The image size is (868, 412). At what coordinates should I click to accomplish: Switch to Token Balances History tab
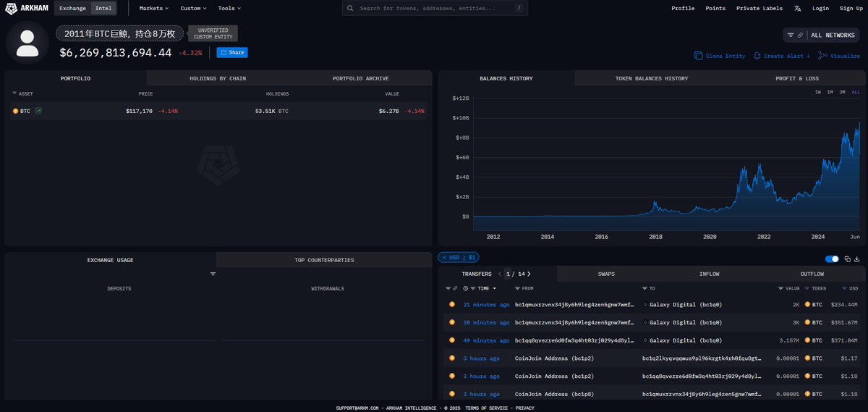click(x=652, y=78)
